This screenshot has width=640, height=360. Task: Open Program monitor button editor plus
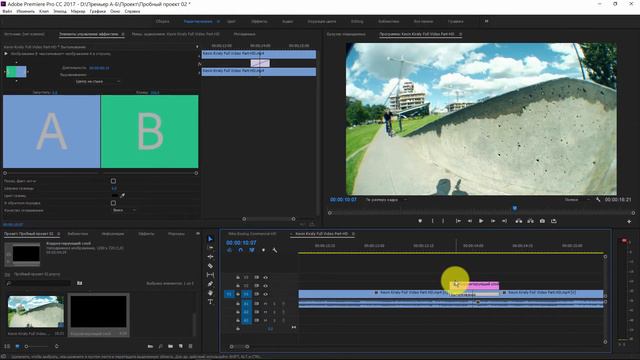click(x=629, y=221)
